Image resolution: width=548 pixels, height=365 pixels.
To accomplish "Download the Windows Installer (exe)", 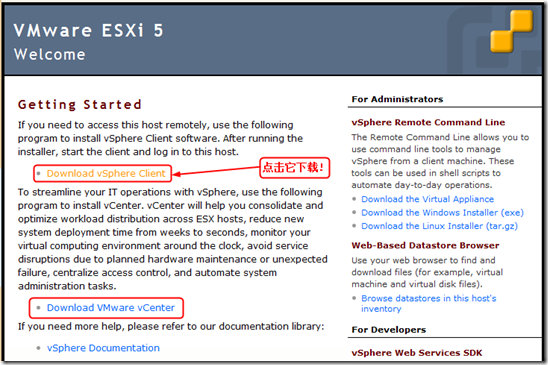I will [x=442, y=213].
